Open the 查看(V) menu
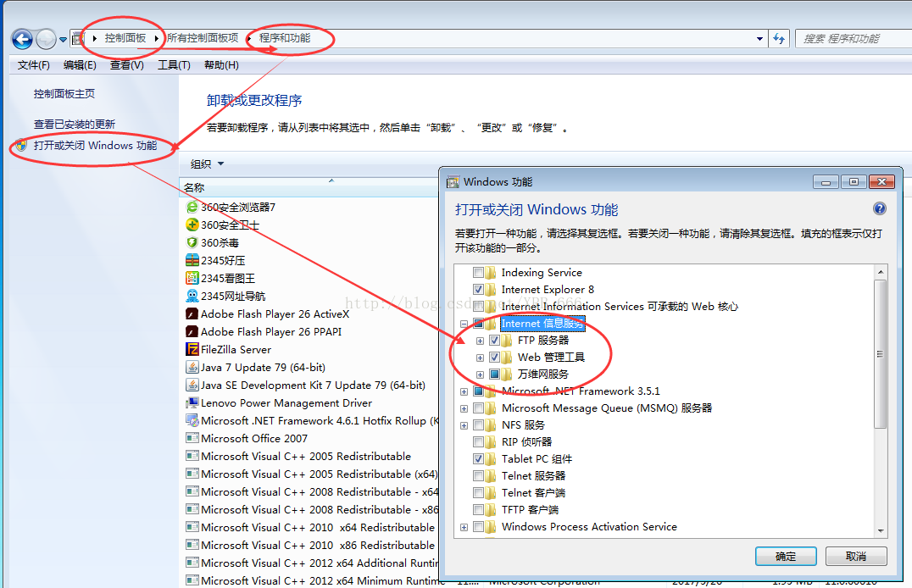This screenshot has height=588, width=912. (x=126, y=65)
